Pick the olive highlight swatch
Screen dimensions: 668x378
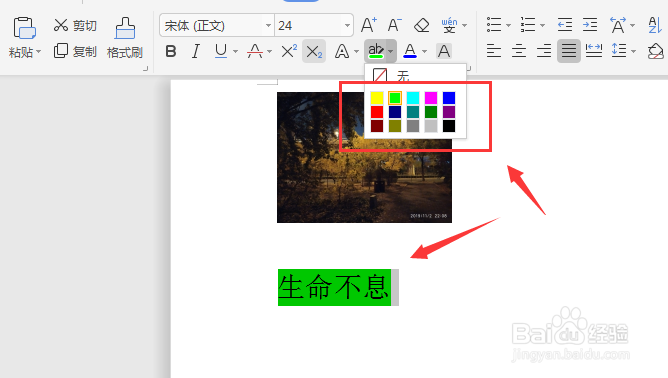(x=395, y=126)
